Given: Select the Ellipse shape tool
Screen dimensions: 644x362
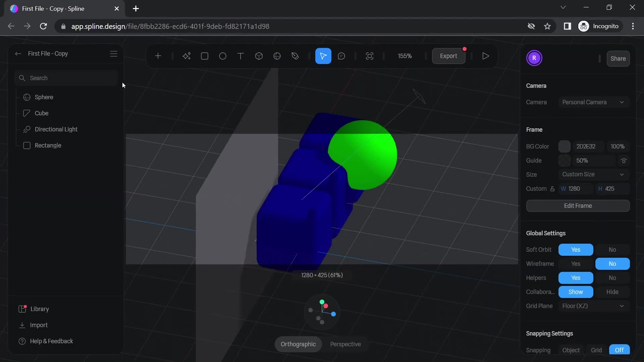Looking at the screenshot, I should 222,56.
